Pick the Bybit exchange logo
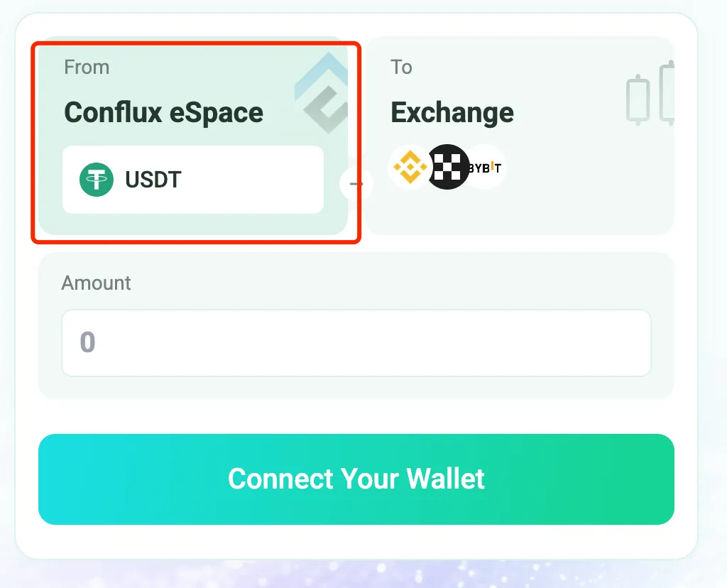727x588 pixels. 485,168
